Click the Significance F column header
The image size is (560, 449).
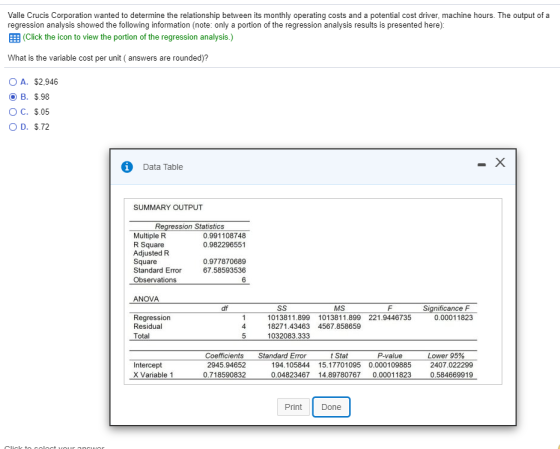tap(446, 308)
